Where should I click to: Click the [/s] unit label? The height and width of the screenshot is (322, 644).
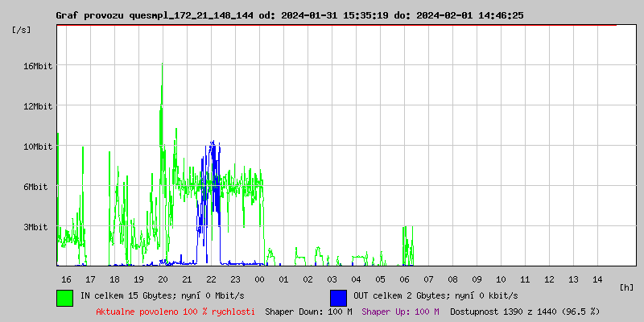pos(22,29)
